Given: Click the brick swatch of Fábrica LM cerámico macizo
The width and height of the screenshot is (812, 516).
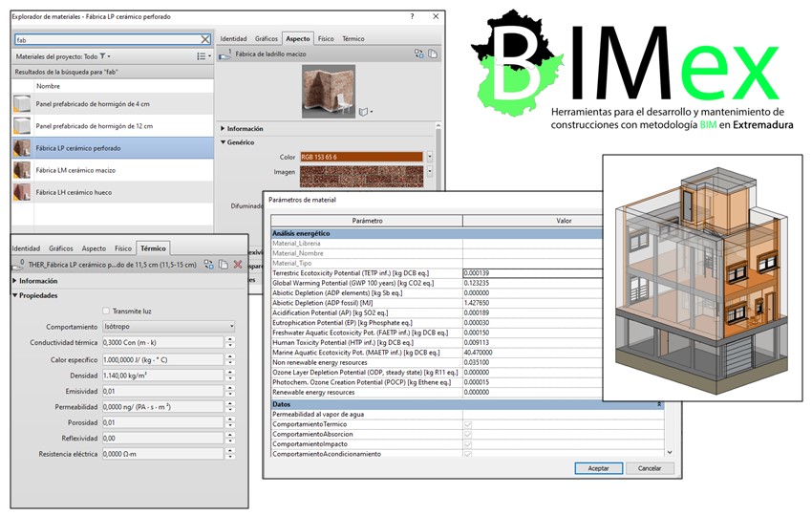Looking at the screenshot, I should click(x=22, y=170).
